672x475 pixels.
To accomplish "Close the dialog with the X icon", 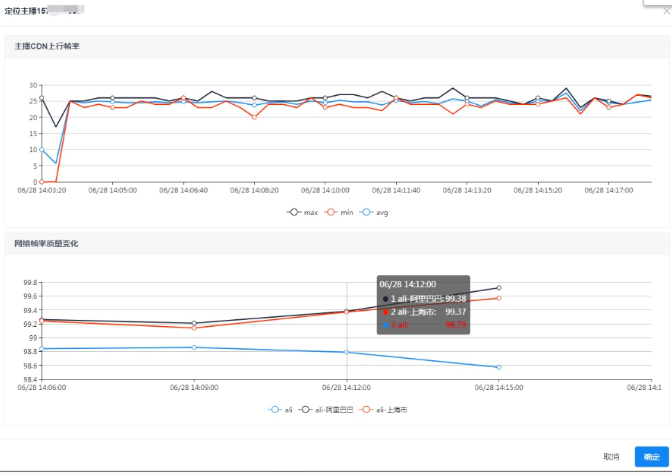I will pos(667,12).
